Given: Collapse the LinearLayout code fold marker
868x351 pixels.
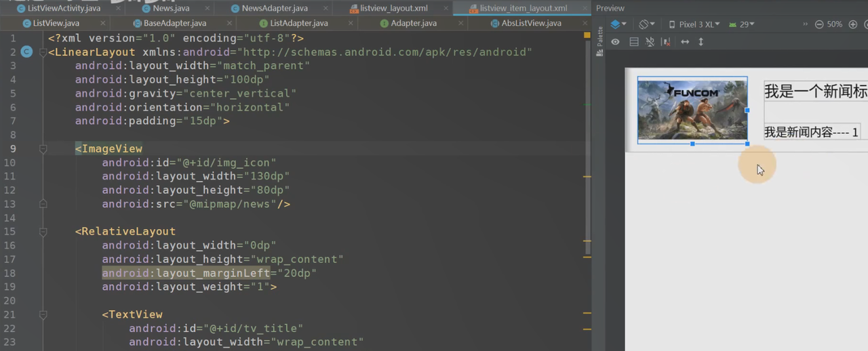Looking at the screenshot, I should tap(43, 52).
